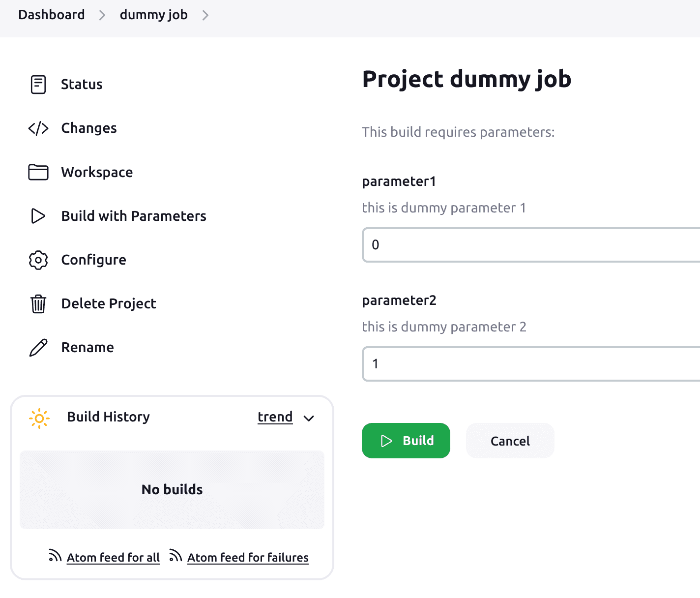This screenshot has width=700, height=598.
Task: Open dropdown chevron after dummy job breadcrumb
Action: click(205, 16)
